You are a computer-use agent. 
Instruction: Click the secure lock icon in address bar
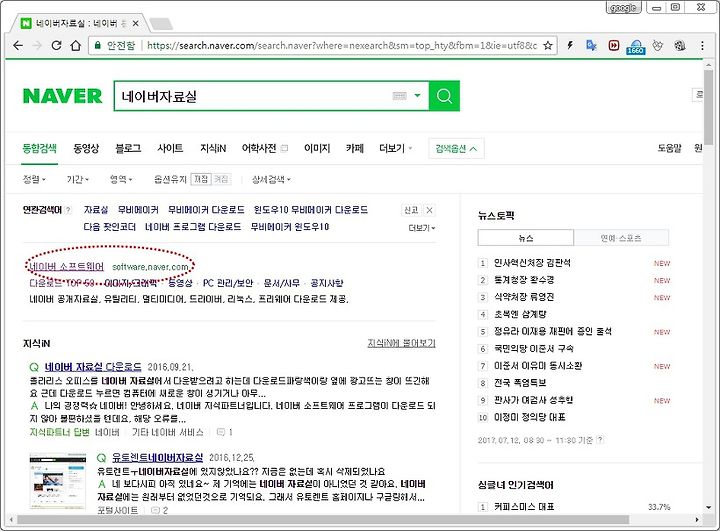(x=97, y=45)
